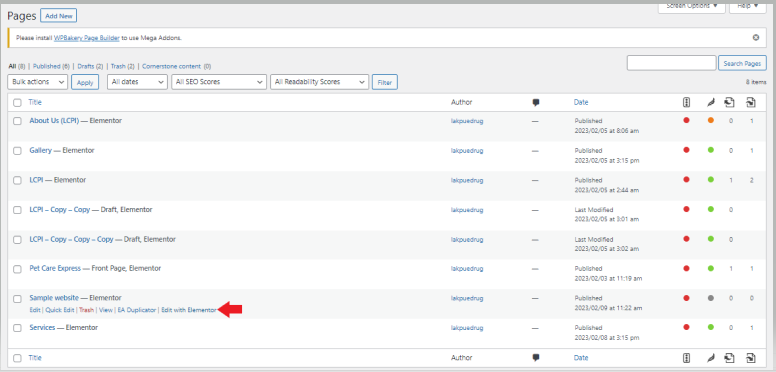Open the All dates dropdown
The width and height of the screenshot is (776, 372).
[x=137, y=82]
